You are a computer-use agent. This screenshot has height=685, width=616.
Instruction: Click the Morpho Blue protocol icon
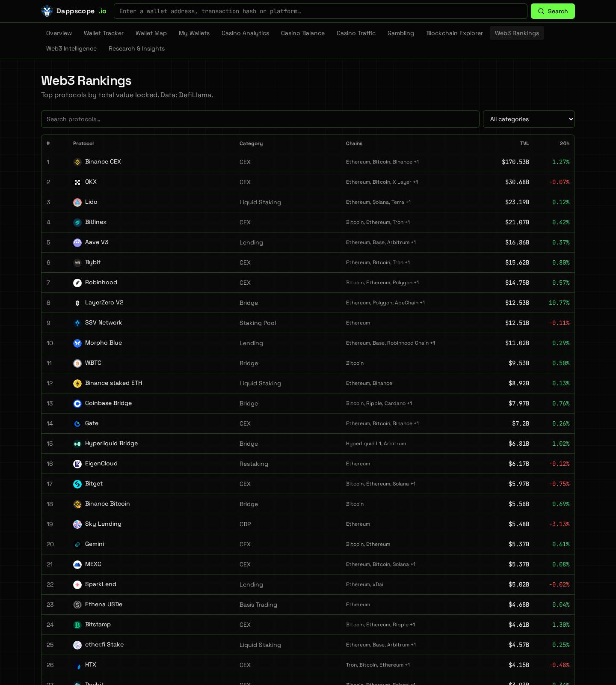coord(77,343)
